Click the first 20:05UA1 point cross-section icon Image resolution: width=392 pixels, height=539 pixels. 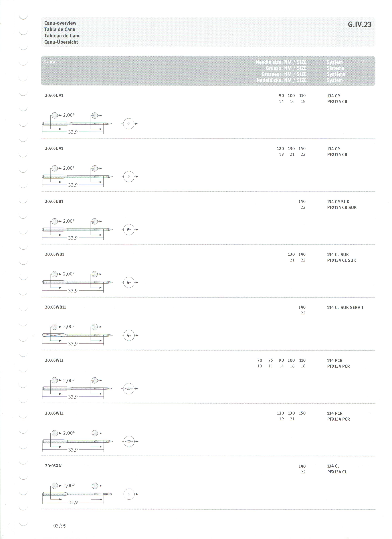[129, 124]
